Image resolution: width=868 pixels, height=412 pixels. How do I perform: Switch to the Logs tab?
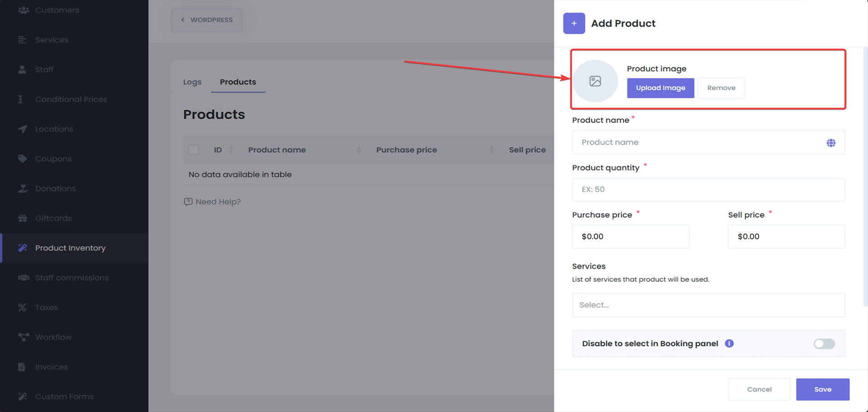(192, 82)
